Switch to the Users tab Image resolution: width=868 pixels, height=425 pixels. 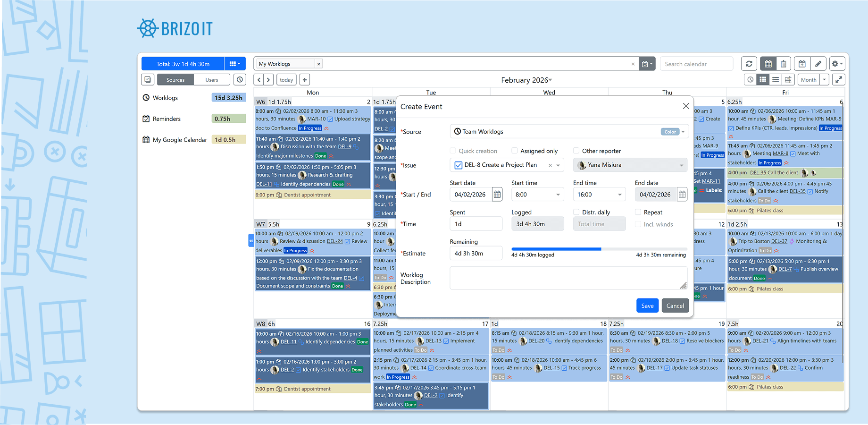(211, 79)
